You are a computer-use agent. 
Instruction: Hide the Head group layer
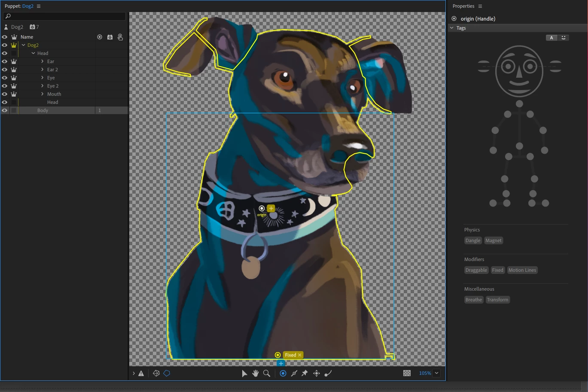[x=5, y=53]
